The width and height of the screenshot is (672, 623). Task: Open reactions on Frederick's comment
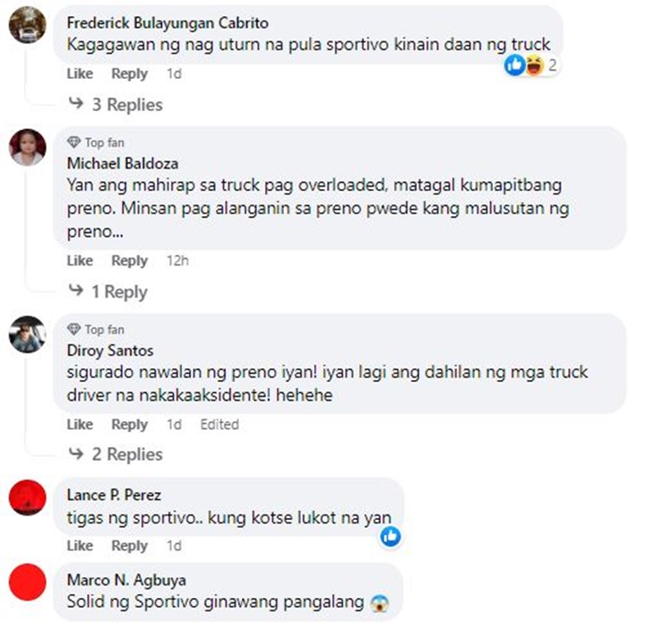(x=530, y=65)
